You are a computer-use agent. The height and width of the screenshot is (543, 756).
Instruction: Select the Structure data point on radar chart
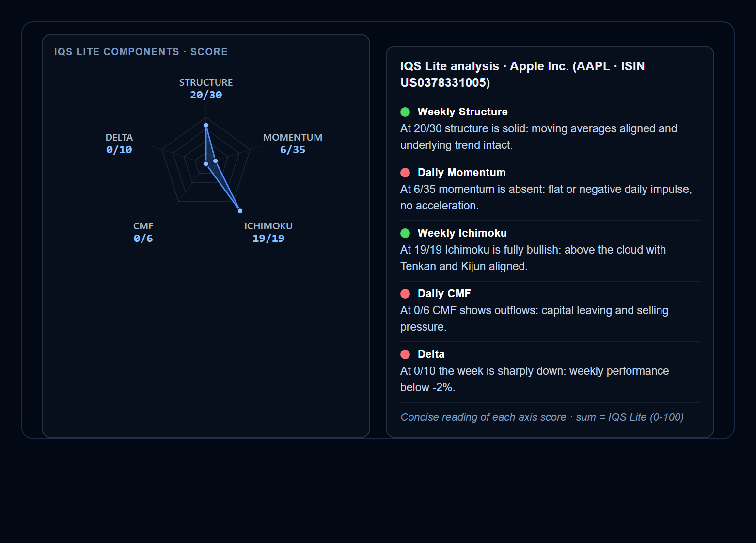click(206, 125)
